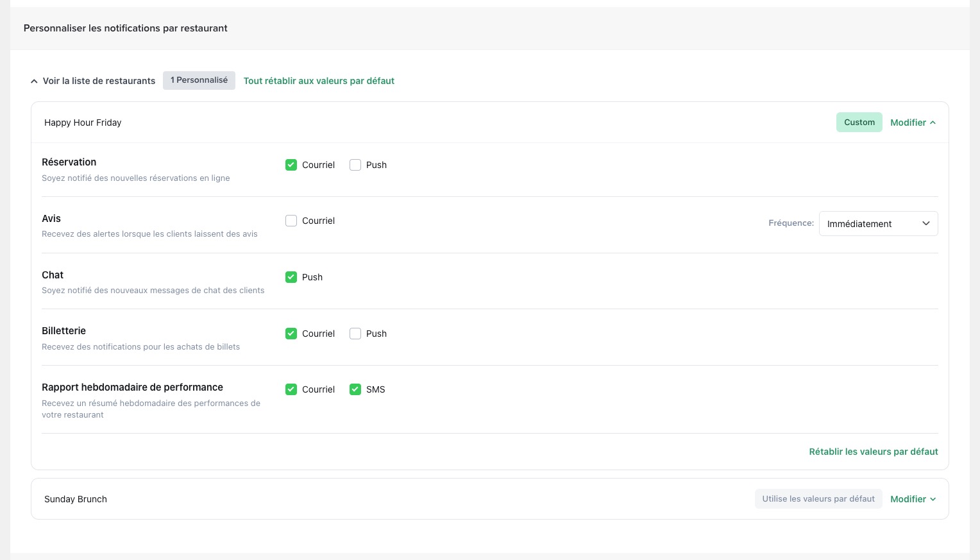The height and width of the screenshot is (560, 980).
Task: Enable Push for Réservation
Action: coord(355,165)
